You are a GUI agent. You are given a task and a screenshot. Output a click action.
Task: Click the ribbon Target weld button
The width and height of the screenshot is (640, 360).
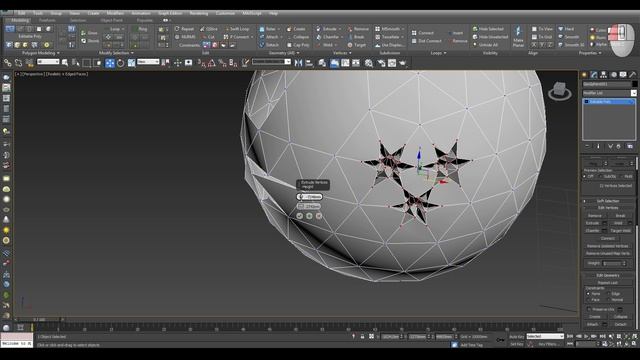[356, 45]
